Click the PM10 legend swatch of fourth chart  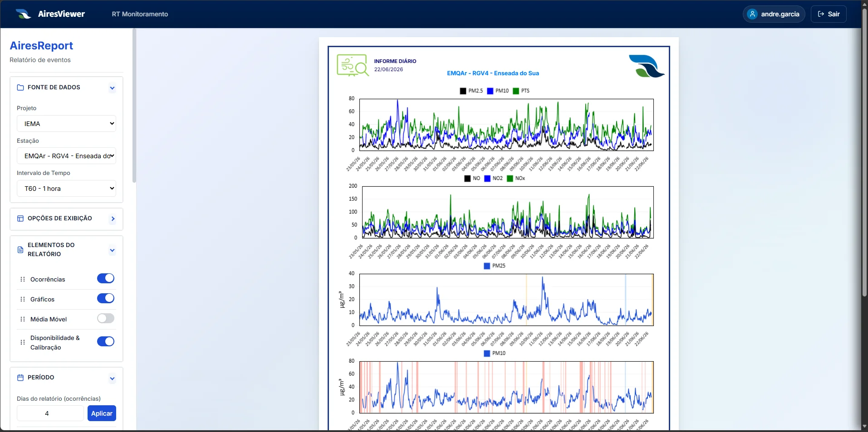click(487, 354)
